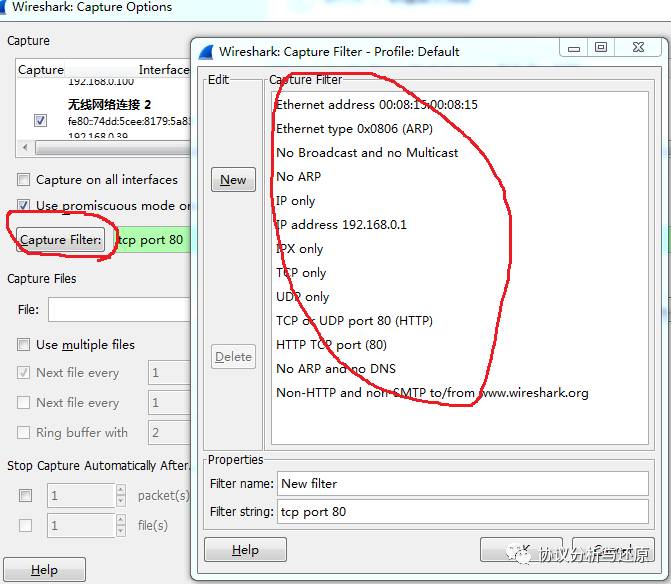Toggle the wireless interface capture checkbox
Screen dimensions: 671x584
coord(40,120)
